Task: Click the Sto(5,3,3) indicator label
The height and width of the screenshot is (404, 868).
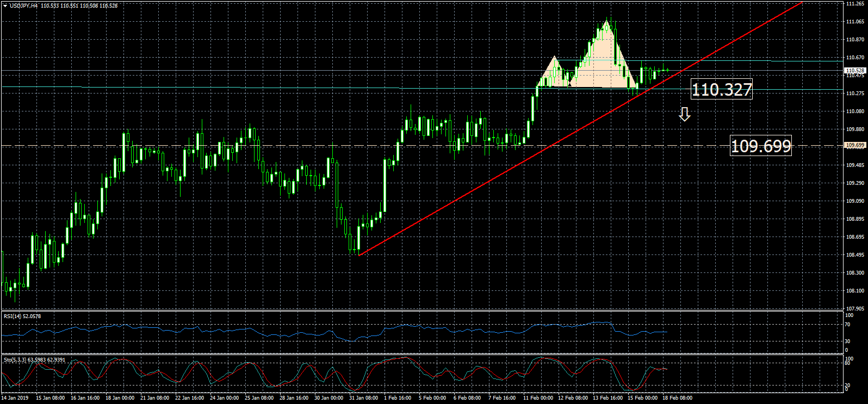Action: (34, 359)
